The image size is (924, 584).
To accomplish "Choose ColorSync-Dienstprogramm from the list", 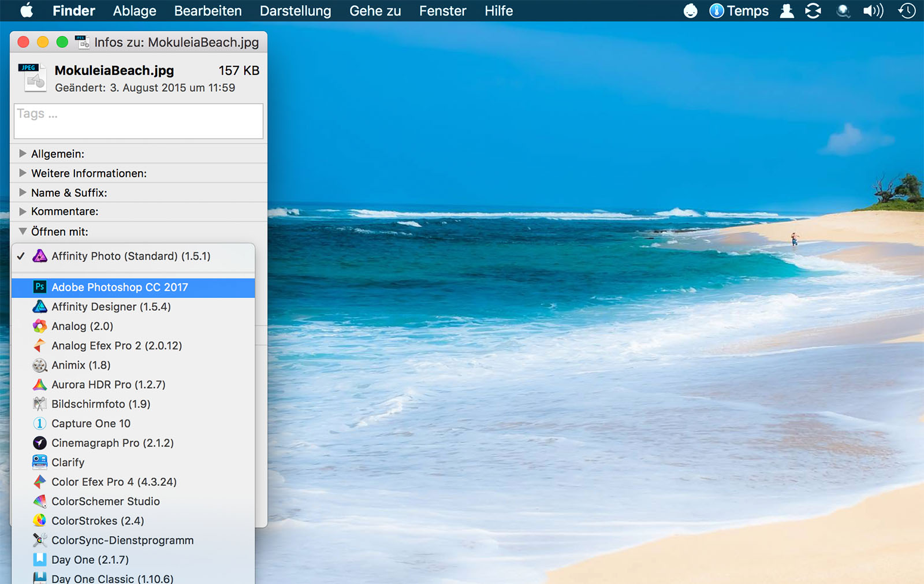I will [x=122, y=540].
